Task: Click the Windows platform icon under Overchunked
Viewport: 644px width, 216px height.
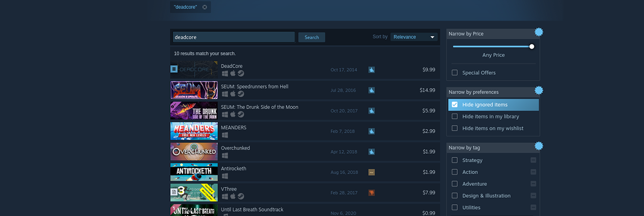Action: [225, 155]
